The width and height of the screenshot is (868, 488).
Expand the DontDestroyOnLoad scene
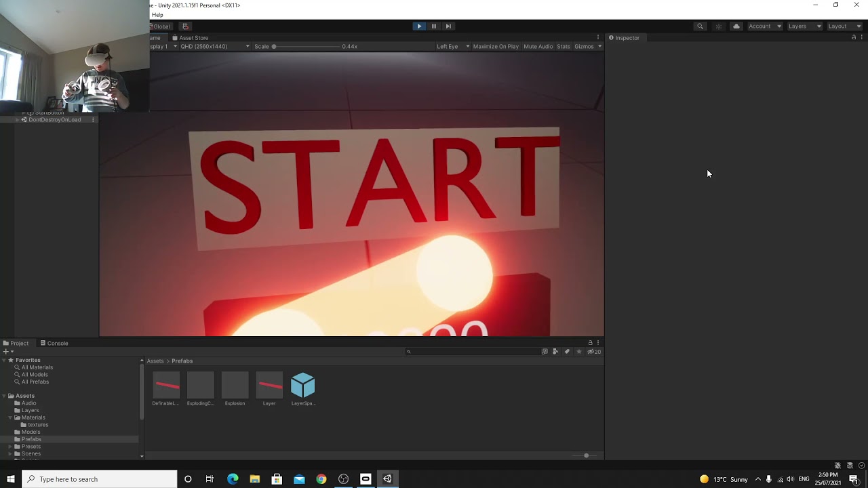click(17, 120)
